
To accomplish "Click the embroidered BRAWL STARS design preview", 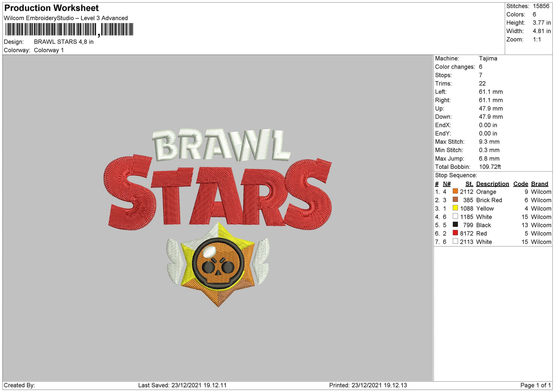I will (x=218, y=218).
